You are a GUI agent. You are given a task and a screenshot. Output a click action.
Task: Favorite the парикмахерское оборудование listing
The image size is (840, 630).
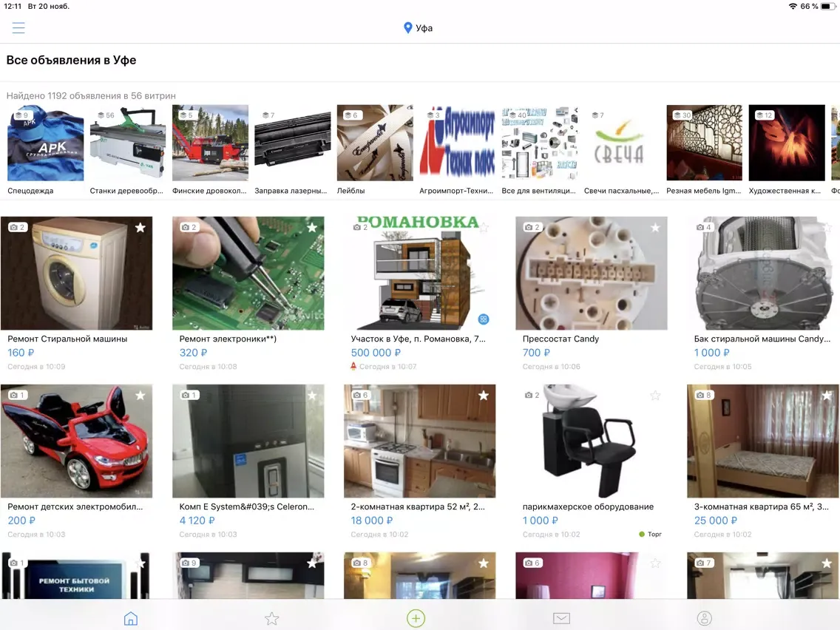(655, 396)
